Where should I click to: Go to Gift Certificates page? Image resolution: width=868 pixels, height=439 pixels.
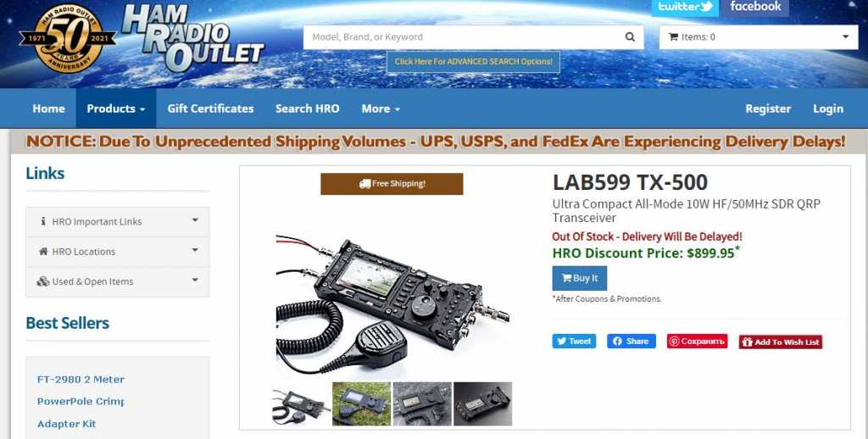tap(210, 108)
